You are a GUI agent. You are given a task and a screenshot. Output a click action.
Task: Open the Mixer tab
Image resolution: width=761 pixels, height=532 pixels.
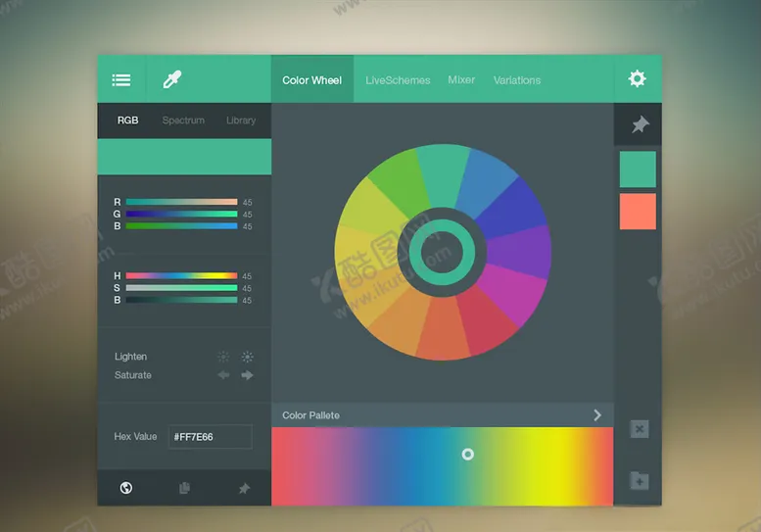click(x=461, y=79)
